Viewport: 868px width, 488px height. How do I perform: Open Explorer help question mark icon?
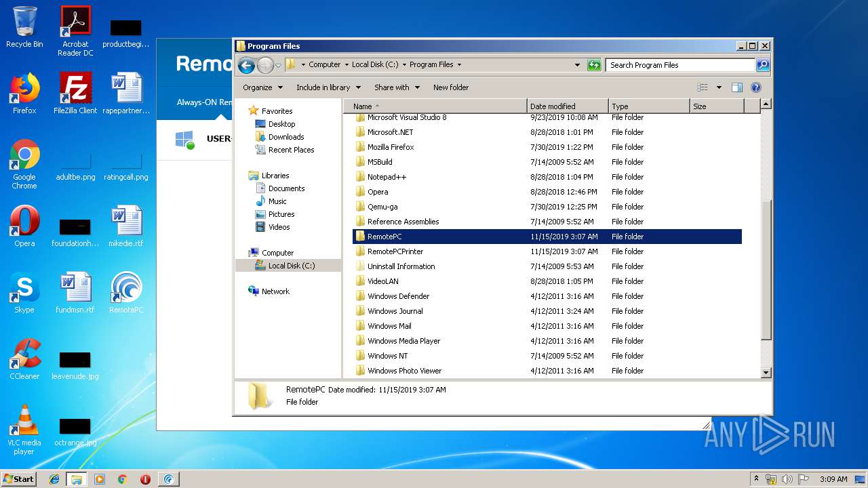click(x=756, y=87)
